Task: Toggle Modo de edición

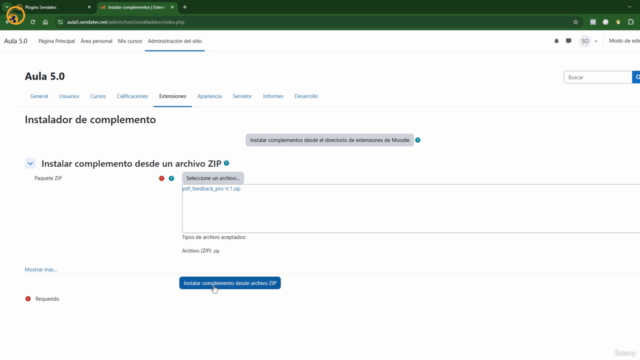Action: tap(624, 41)
